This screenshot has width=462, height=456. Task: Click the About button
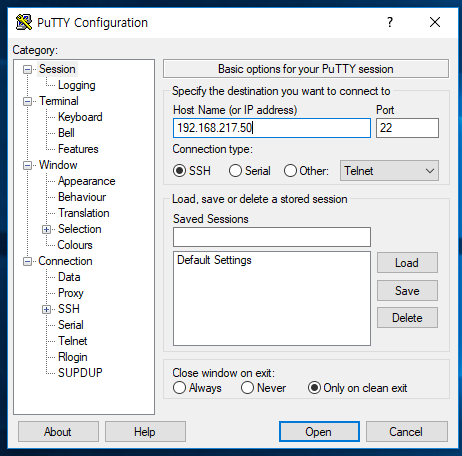click(x=58, y=432)
